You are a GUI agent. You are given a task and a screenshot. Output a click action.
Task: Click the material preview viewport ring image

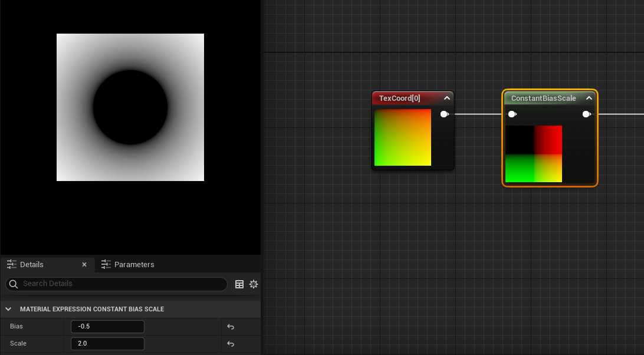pyautogui.click(x=130, y=107)
